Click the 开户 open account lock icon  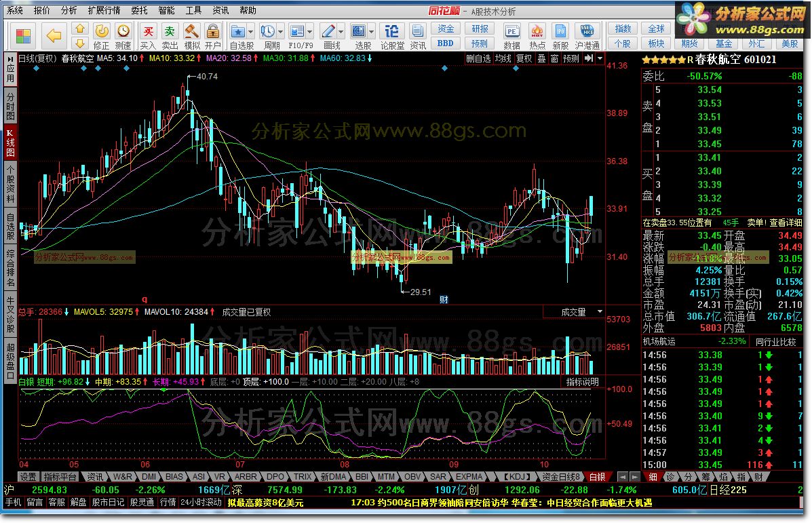click(213, 32)
